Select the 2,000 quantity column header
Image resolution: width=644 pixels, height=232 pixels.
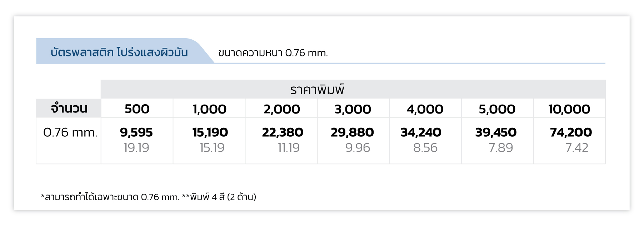pos(281,109)
